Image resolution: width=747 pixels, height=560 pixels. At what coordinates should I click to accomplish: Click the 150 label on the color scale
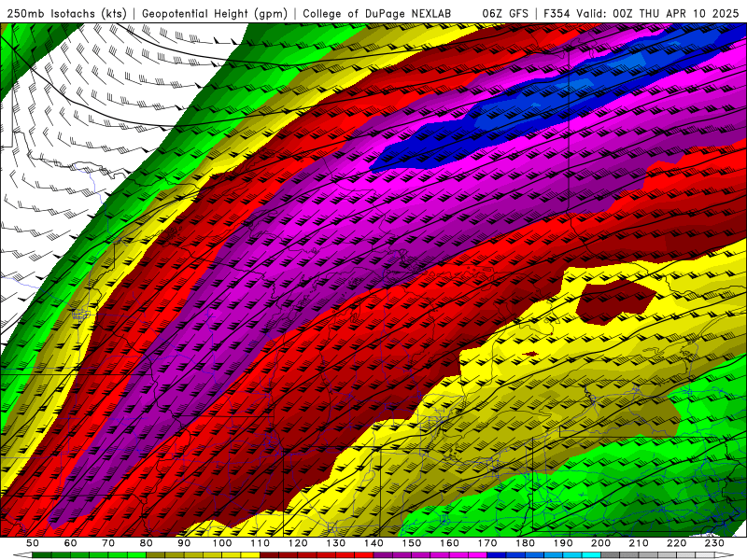click(412, 543)
